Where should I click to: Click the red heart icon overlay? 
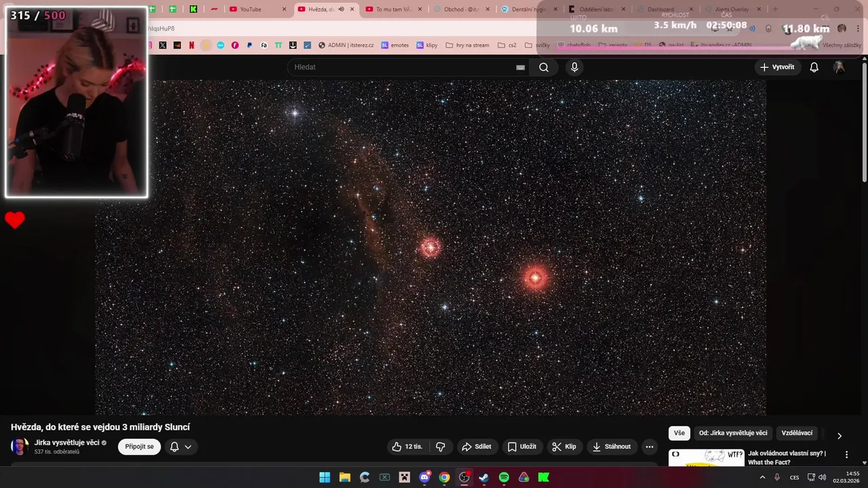pyautogui.click(x=15, y=220)
